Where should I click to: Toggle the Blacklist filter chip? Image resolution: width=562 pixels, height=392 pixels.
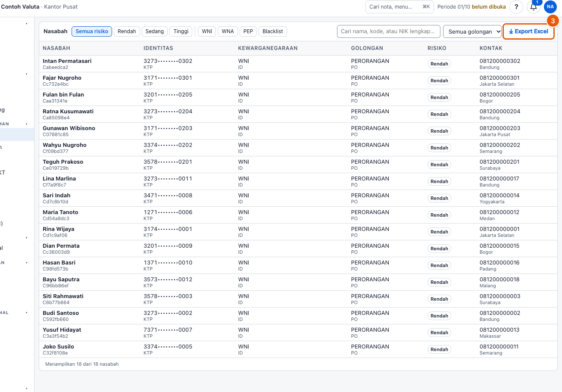click(x=273, y=31)
